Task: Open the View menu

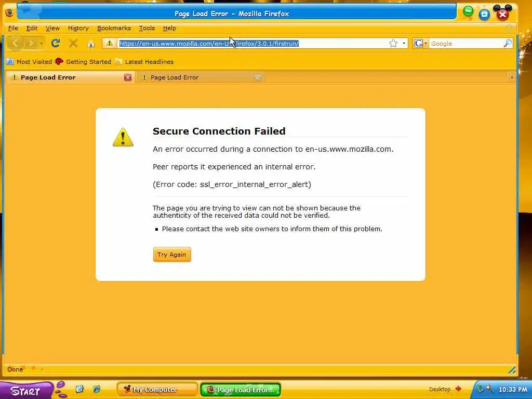Action: [52, 28]
